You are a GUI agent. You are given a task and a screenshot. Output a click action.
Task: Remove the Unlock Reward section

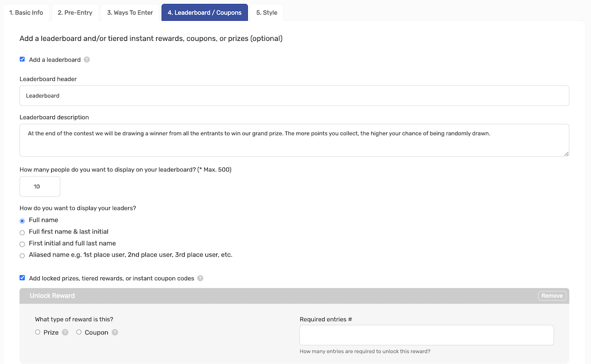552,296
